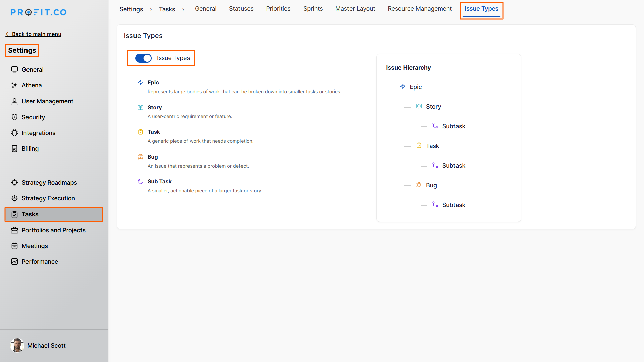
Task: Click the Tasks breadcrumb link
Action: 167,9
